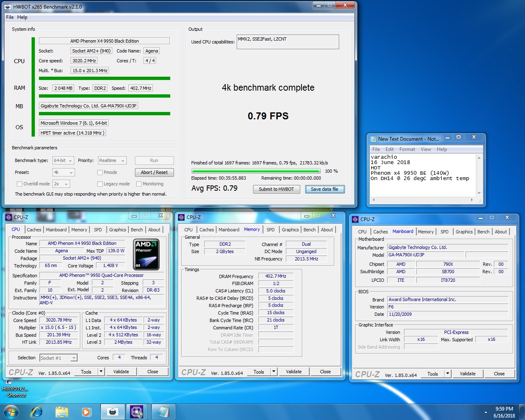525x420 pixels.
Task: Click benchmark progress bar at 100%
Action: point(256,171)
